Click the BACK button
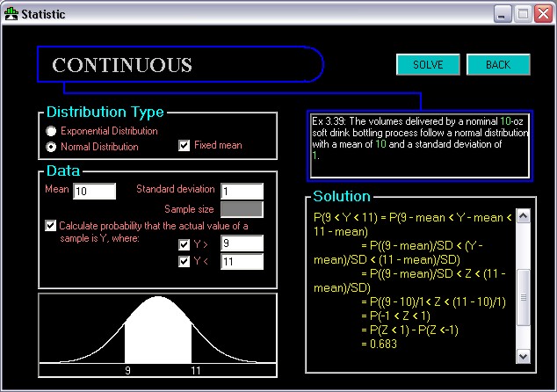557x392 pixels. point(498,65)
